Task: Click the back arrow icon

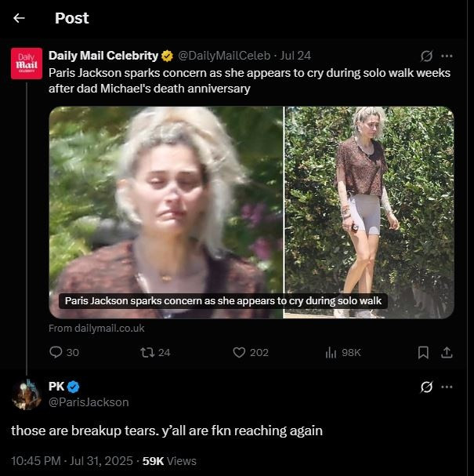Action: click(20, 18)
